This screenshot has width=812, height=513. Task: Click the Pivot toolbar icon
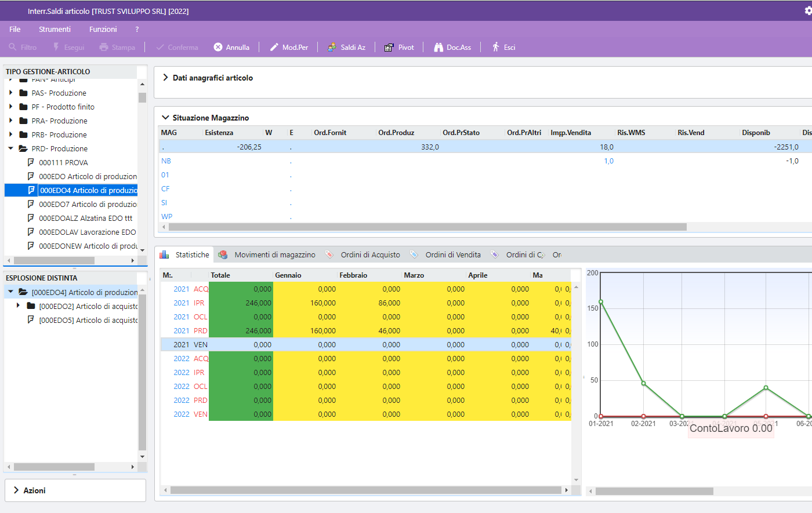click(x=389, y=47)
